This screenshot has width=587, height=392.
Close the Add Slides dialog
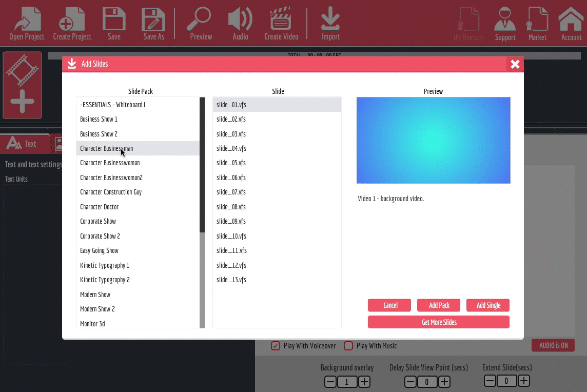coord(515,64)
